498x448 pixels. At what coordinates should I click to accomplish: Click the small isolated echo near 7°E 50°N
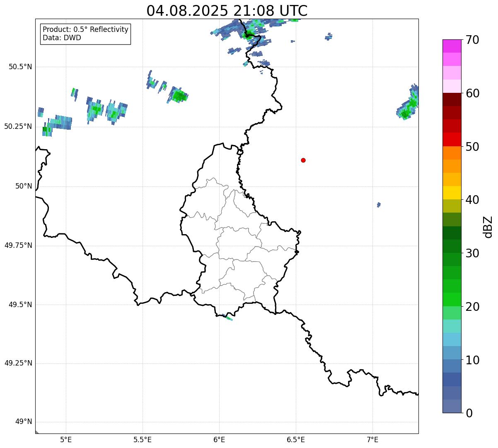pyautogui.click(x=379, y=205)
